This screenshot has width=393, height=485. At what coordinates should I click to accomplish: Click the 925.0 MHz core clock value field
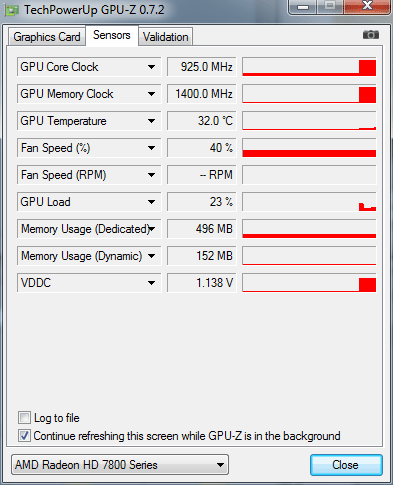pyautogui.click(x=202, y=67)
